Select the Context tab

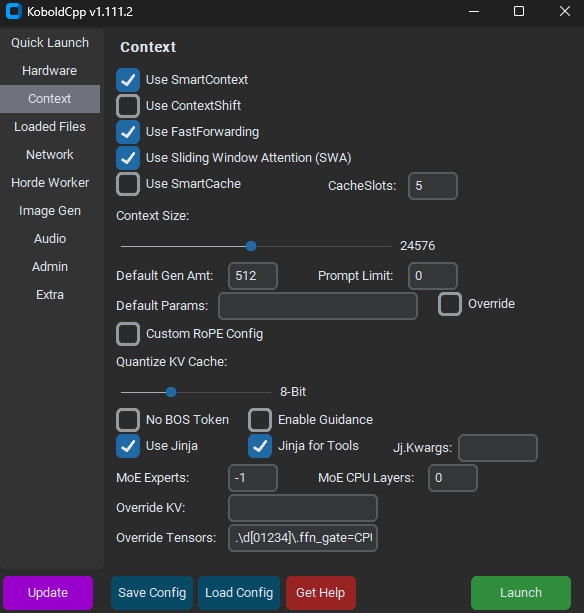50,99
